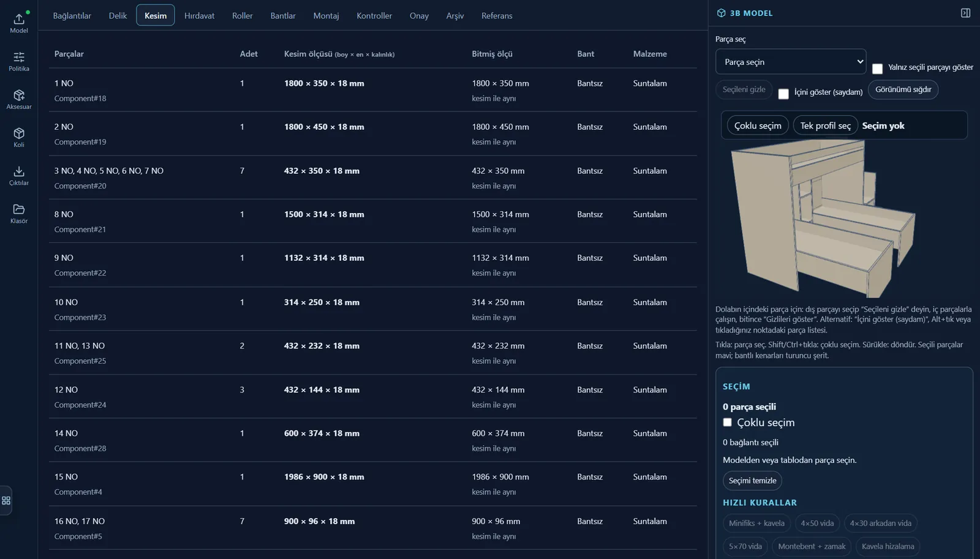Click the 'Tek profil seç' button
The height and width of the screenshot is (559, 980).
coord(825,126)
